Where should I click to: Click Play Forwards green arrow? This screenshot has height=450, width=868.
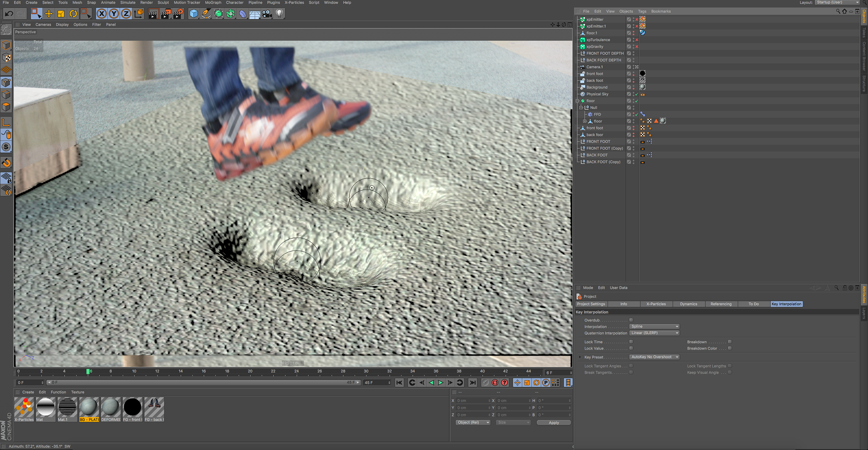click(x=440, y=383)
